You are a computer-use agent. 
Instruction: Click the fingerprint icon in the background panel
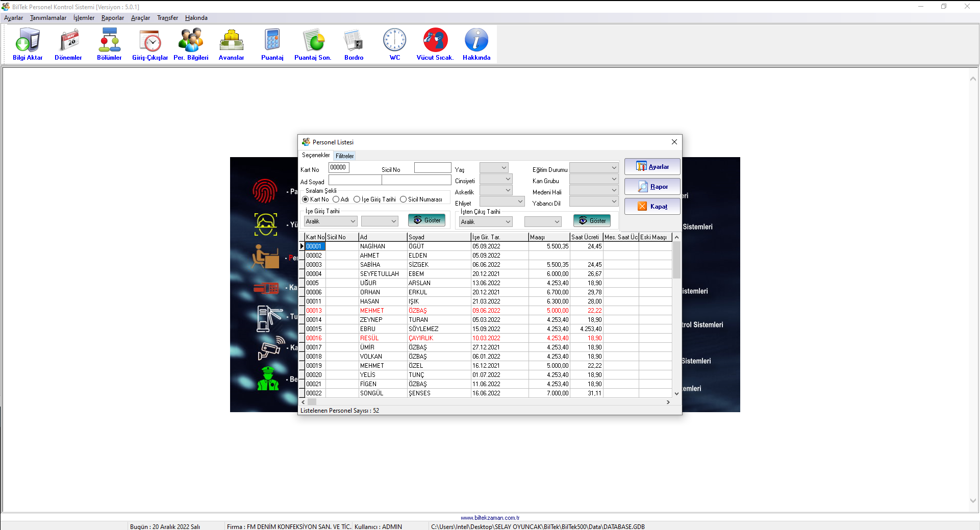tap(265, 191)
